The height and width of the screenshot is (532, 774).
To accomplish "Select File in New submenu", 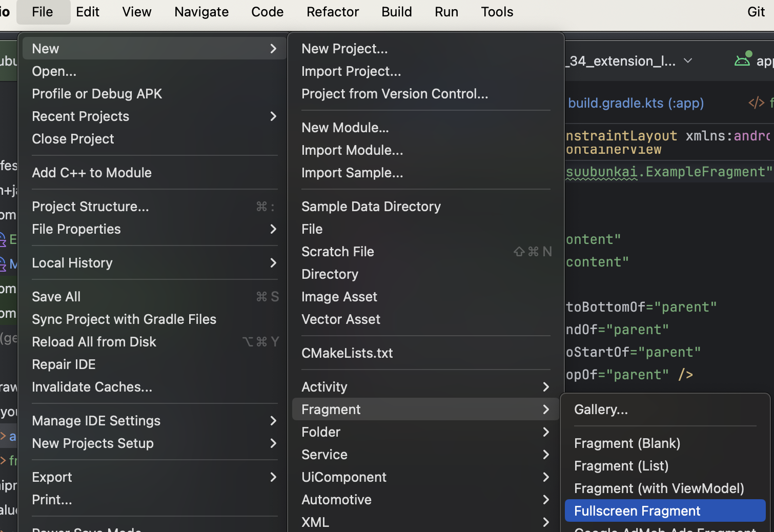I will pyautogui.click(x=425, y=229).
